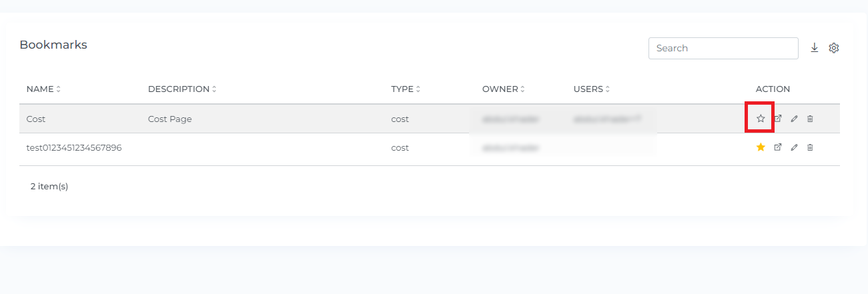Click the Search input field

pos(723,48)
